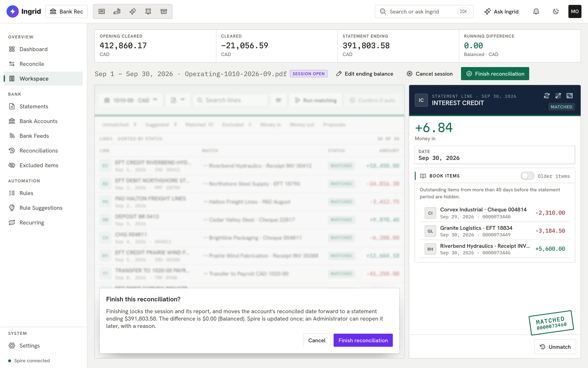Select the Corvex Industrial - Cheque 004814 item
This screenshot has width=588, height=368.
coord(495,213)
